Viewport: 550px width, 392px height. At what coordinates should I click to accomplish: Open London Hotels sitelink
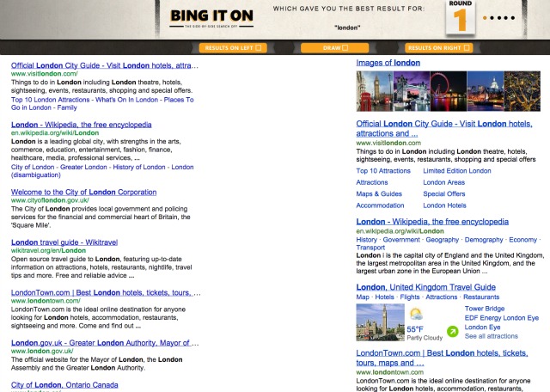(x=444, y=205)
